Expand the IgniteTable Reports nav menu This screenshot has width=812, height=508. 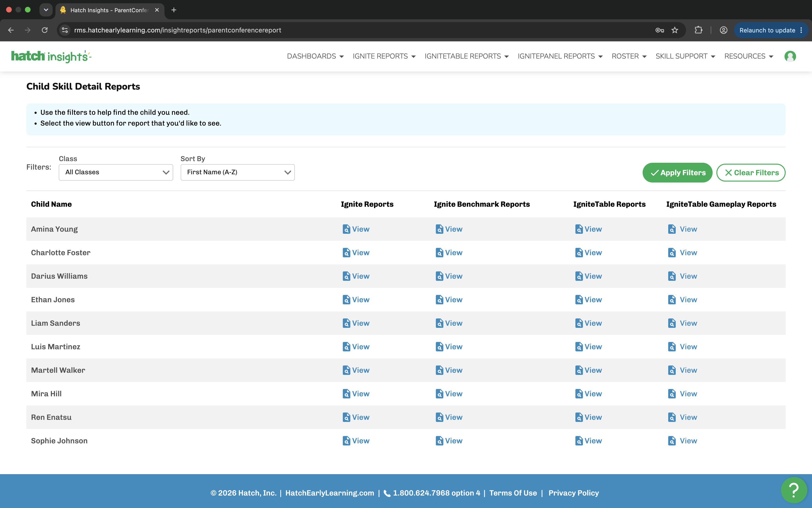(466, 56)
